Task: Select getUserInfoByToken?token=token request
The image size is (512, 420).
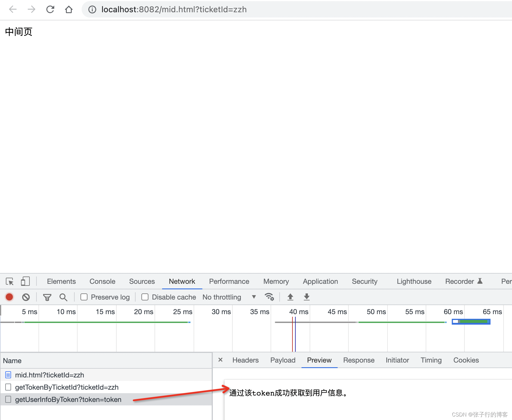Action: (106, 399)
